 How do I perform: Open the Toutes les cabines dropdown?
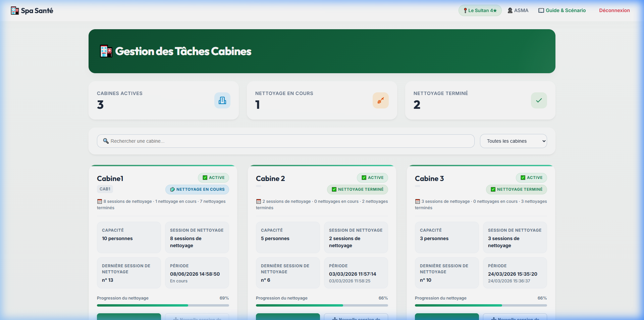[x=514, y=141]
